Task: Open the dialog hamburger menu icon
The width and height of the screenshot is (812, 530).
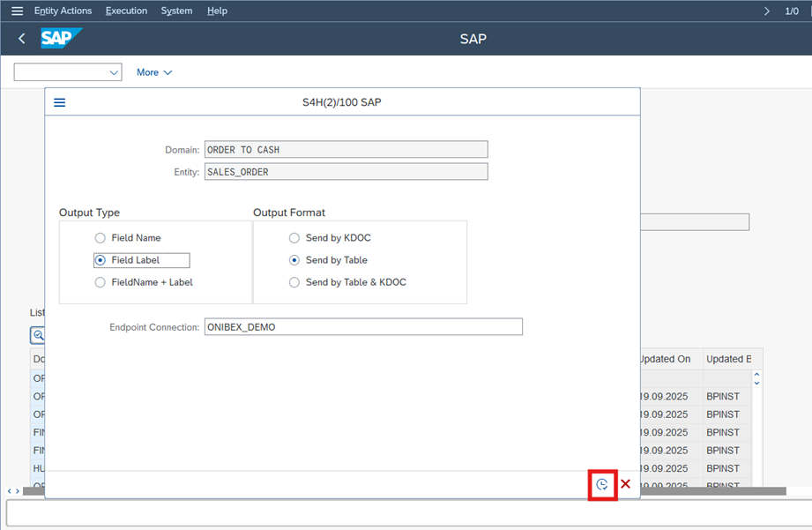Action: 60,102
